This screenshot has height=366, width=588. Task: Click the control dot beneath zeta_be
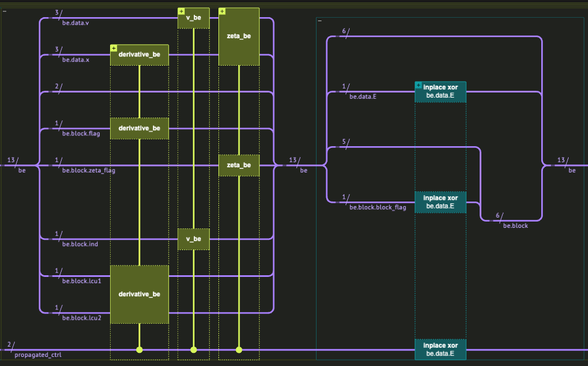point(239,349)
